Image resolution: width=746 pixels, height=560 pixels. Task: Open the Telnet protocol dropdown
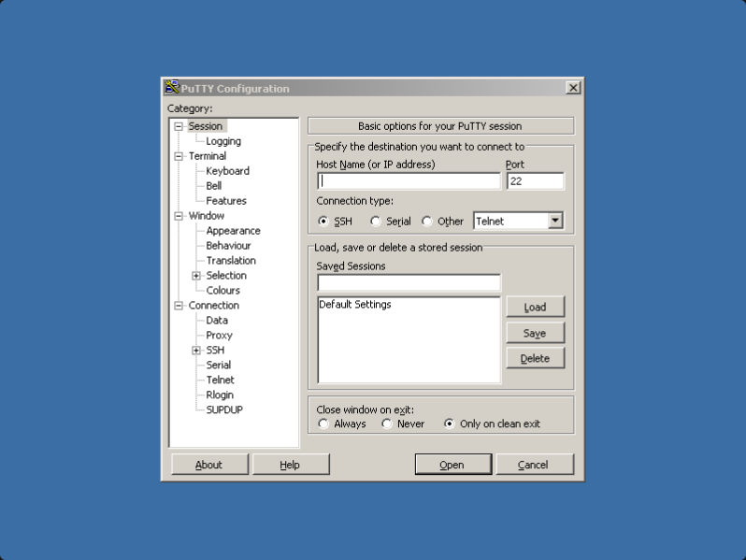click(x=554, y=221)
